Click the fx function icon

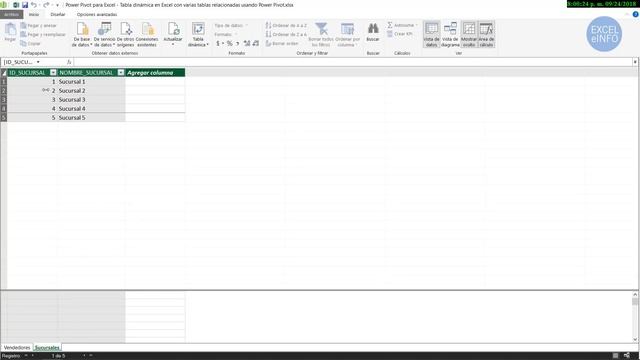[69, 62]
